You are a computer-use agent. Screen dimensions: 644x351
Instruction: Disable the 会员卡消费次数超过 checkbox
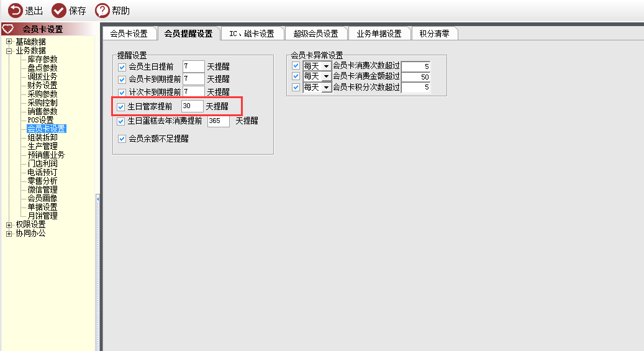click(x=296, y=66)
